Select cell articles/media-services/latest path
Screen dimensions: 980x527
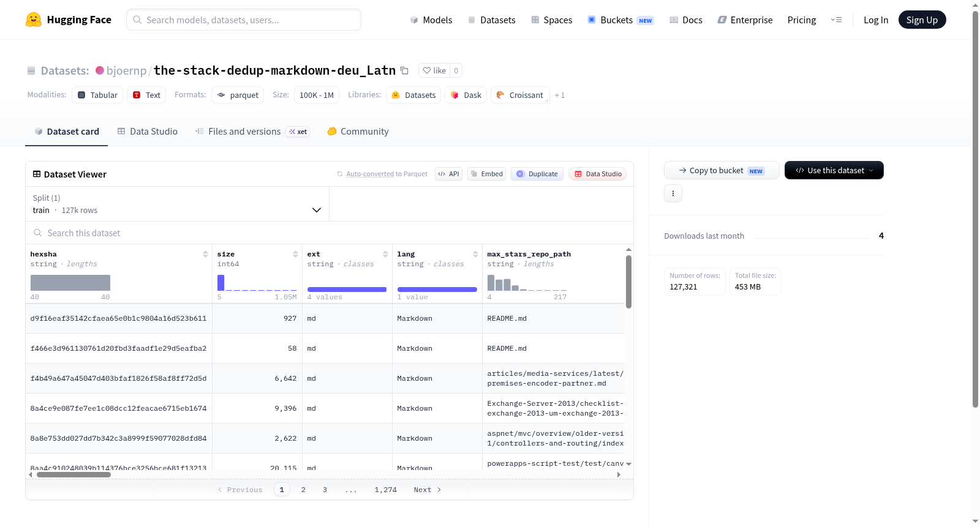pyautogui.click(x=554, y=378)
